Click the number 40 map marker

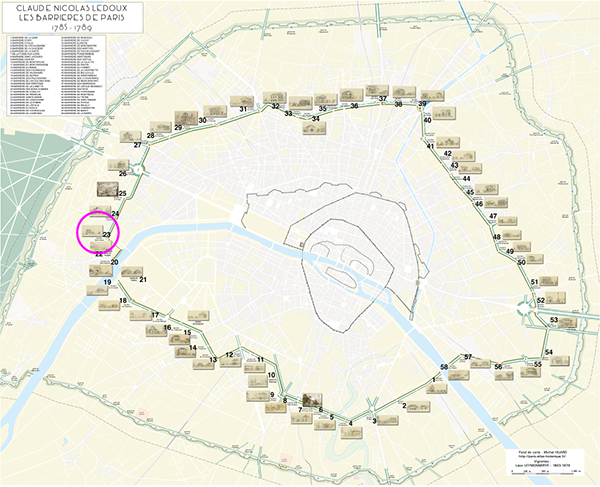[427, 120]
